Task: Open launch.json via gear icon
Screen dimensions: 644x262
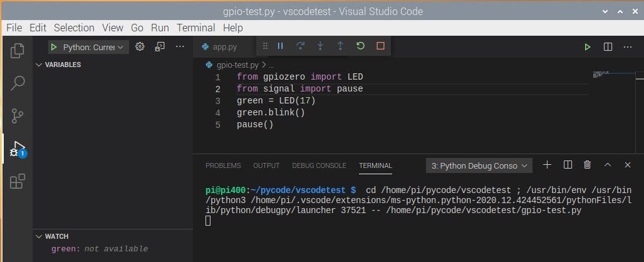Action: pyautogui.click(x=140, y=47)
